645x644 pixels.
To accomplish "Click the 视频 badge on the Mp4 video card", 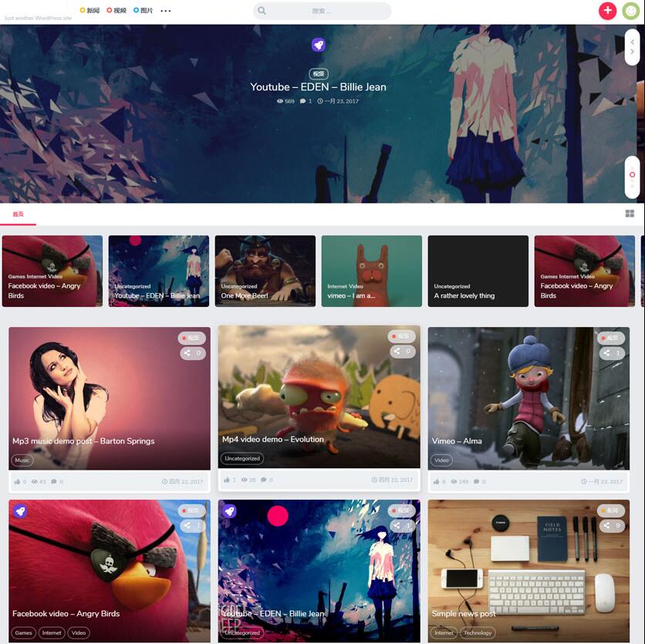I will pyautogui.click(x=401, y=336).
